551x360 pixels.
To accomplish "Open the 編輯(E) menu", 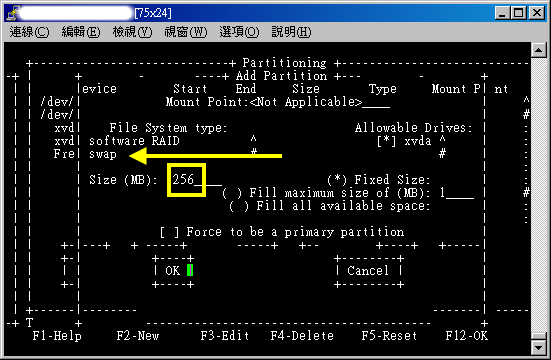I will [81, 32].
